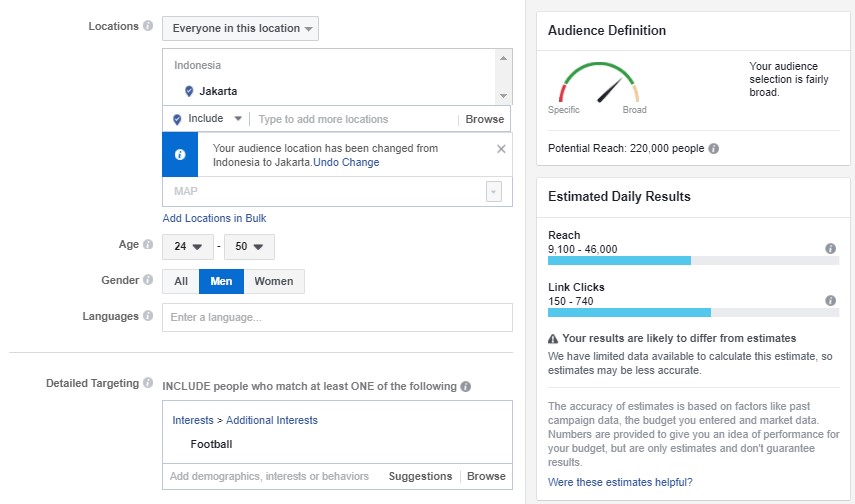Click the info icon next to Detailed Targeting
The height and width of the screenshot is (504, 855).
point(148,383)
